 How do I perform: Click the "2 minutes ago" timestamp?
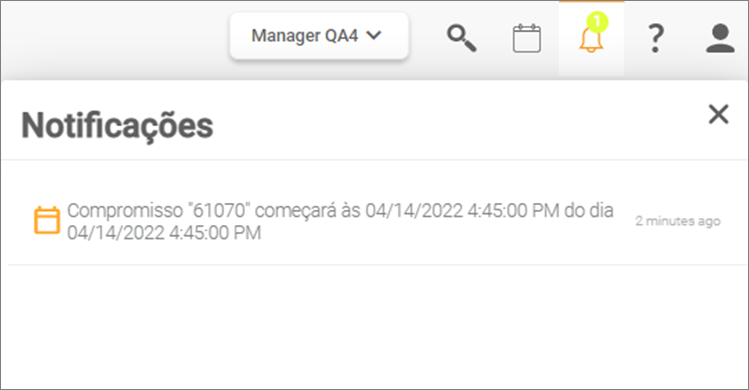[x=677, y=221]
